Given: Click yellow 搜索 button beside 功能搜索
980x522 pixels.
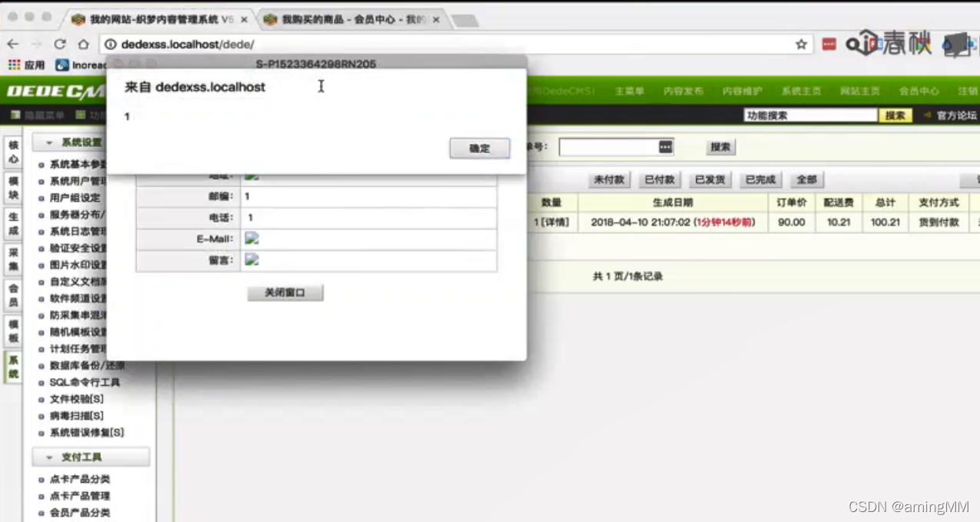Looking at the screenshot, I should pos(895,115).
